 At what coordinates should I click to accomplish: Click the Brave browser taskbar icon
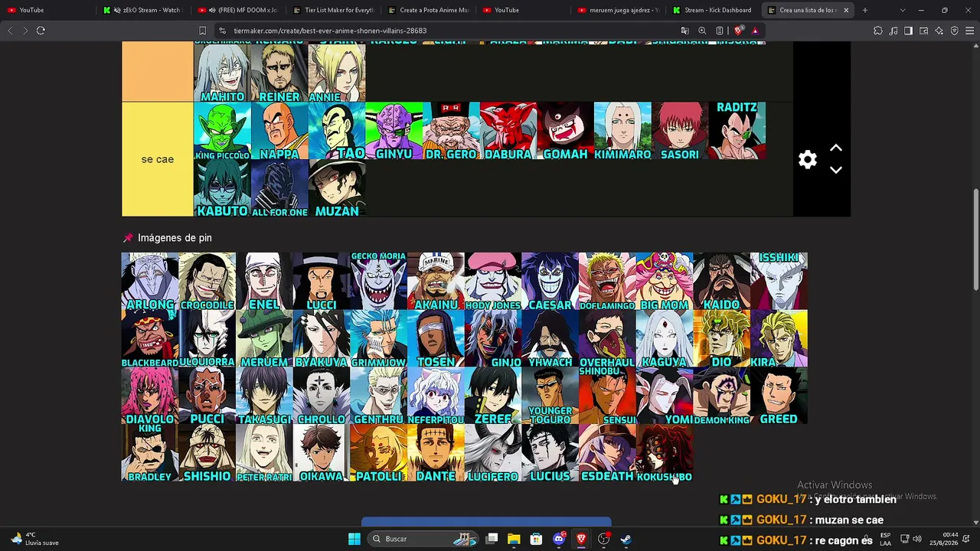tap(581, 539)
